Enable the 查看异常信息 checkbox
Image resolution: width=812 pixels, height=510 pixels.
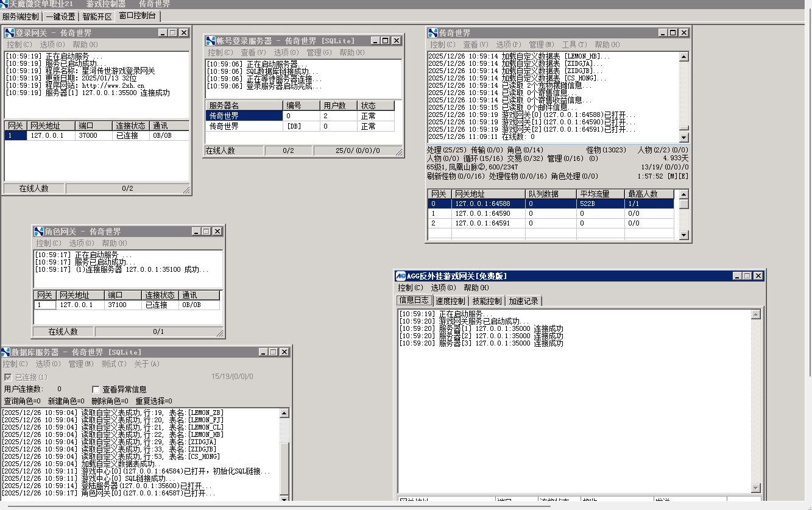point(96,389)
